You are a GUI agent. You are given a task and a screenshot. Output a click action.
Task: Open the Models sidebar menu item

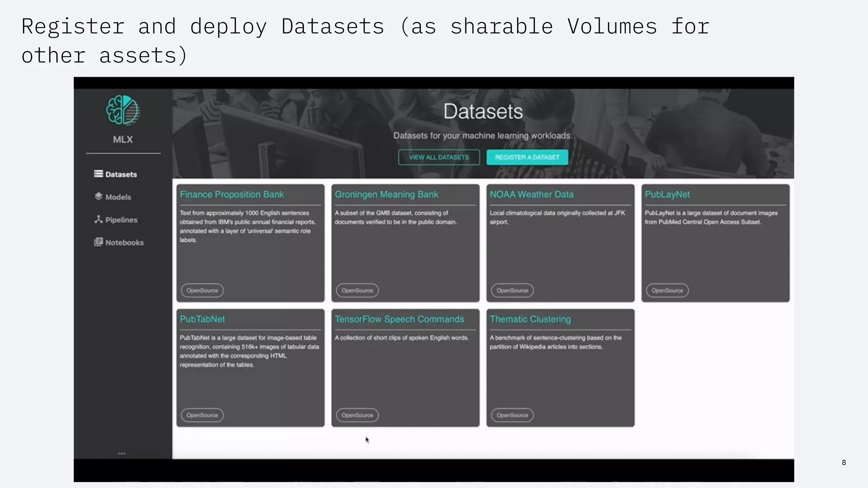118,197
